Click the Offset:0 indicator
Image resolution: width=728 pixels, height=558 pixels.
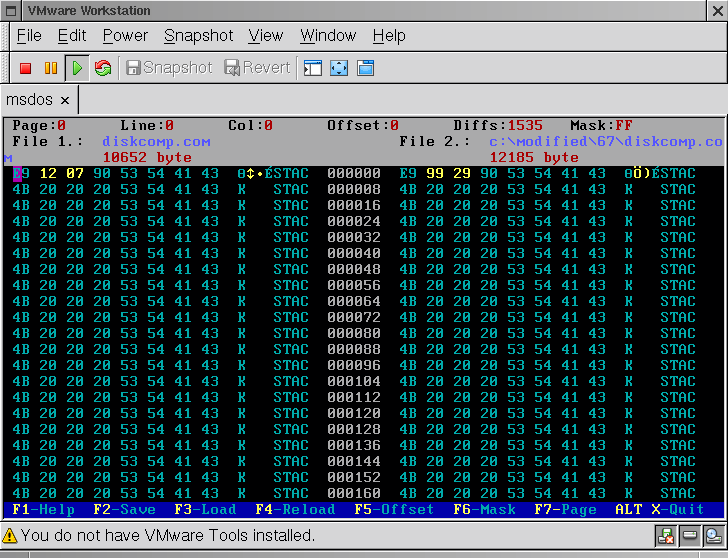pyautogui.click(x=363, y=125)
